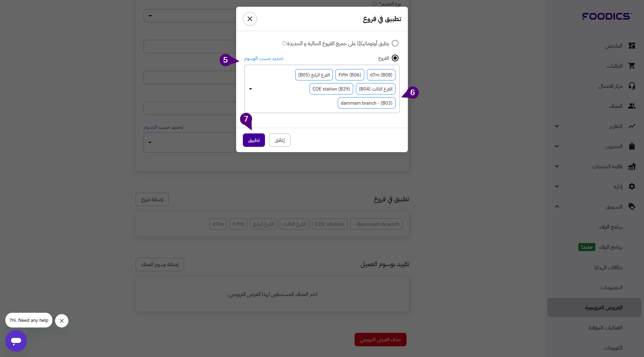Click the management gear icon
The image size is (644, 357).
pyautogui.click(x=632, y=186)
